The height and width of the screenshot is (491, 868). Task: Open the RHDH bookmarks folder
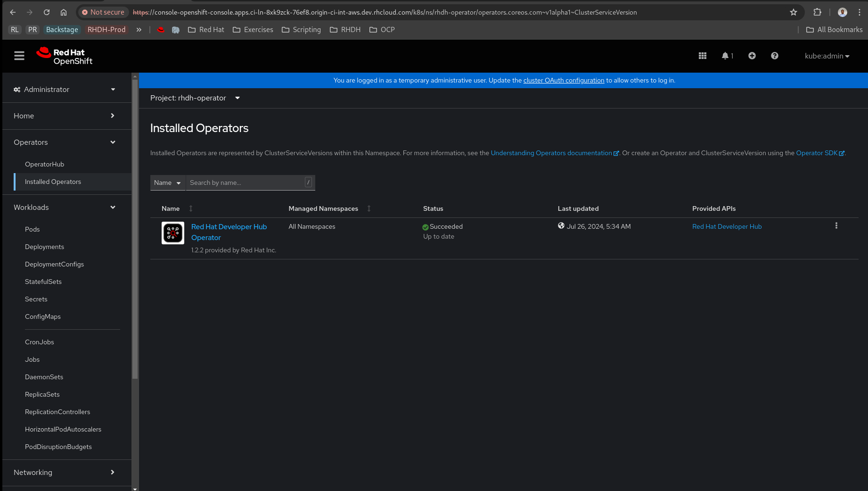point(345,30)
